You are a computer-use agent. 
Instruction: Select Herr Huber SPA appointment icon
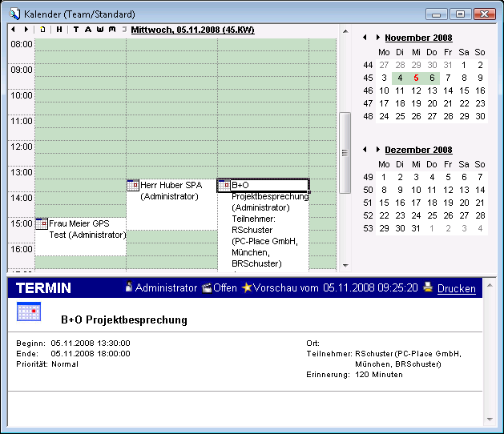(x=133, y=185)
